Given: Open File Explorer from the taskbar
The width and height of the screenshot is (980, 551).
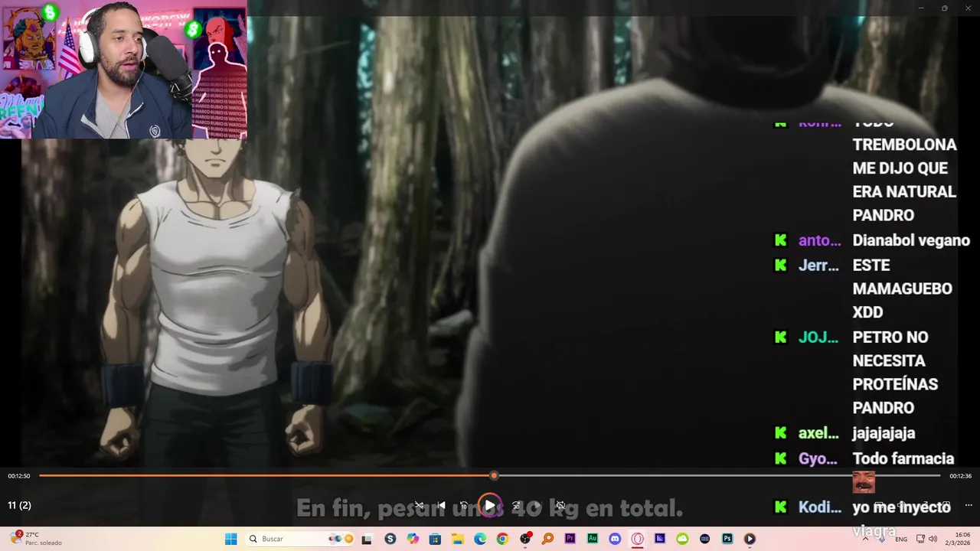Looking at the screenshot, I should click(457, 539).
